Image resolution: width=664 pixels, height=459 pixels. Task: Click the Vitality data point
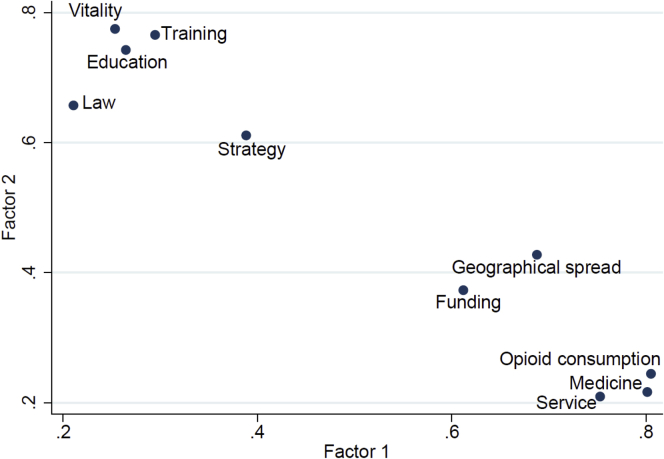click(115, 29)
